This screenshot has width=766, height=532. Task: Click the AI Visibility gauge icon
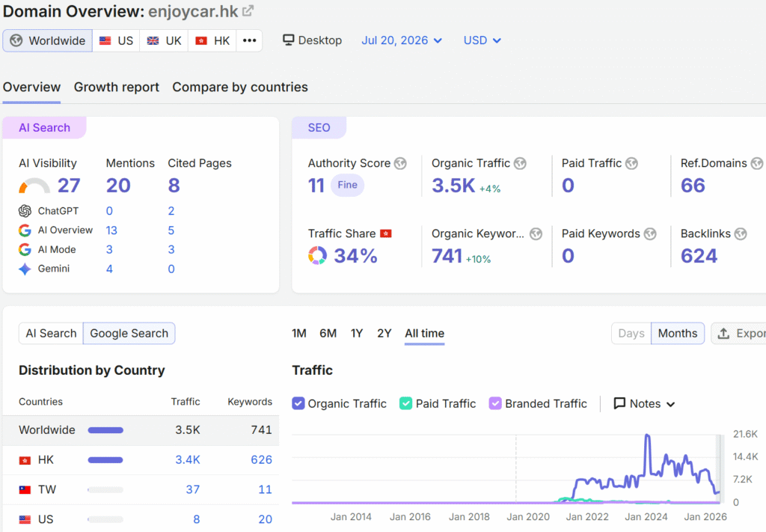(x=34, y=186)
